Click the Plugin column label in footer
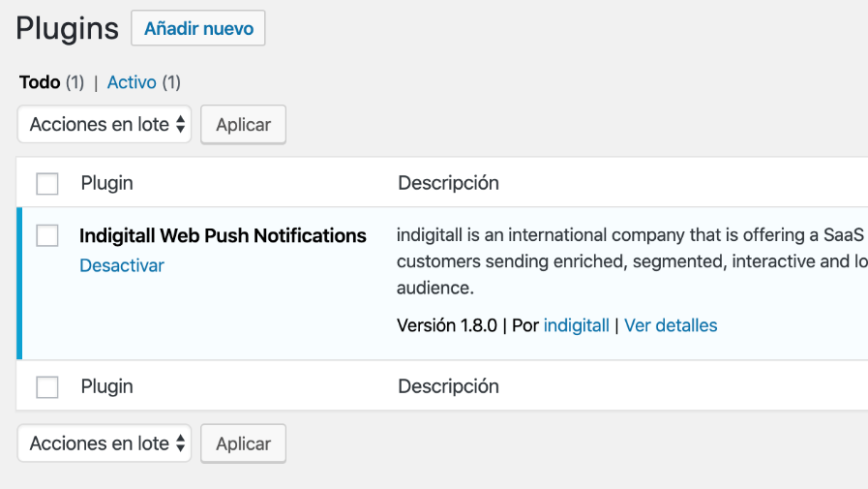Image resolution: width=868 pixels, height=489 pixels. pyautogui.click(x=106, y=386)
